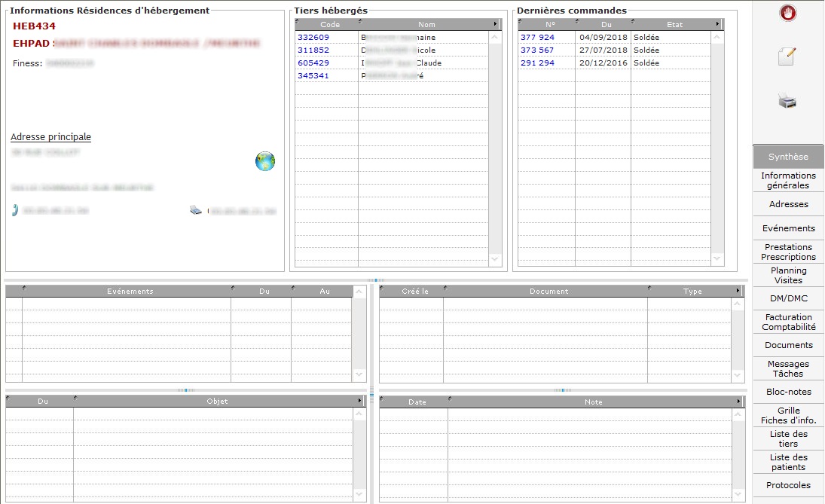Click the Tiers hébergés scrollbar up arrow
The height and width of the screenshot is (504, 825).
494,37
